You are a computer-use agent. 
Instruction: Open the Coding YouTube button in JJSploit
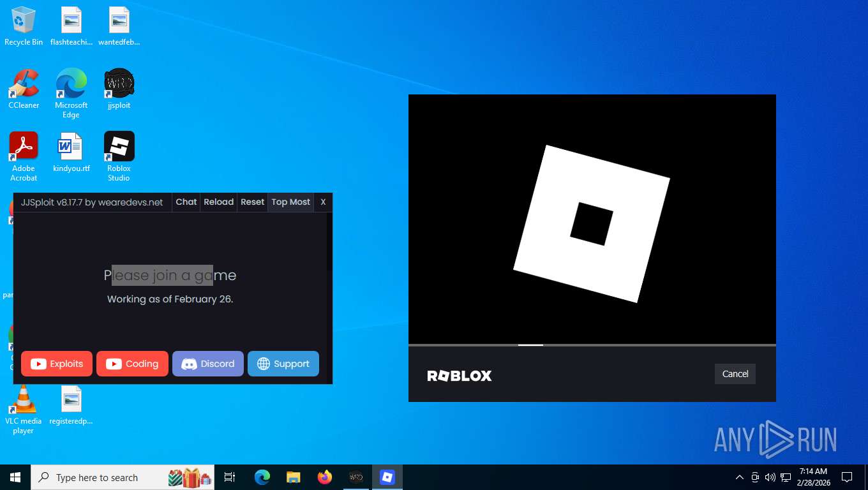pos(132,364)
